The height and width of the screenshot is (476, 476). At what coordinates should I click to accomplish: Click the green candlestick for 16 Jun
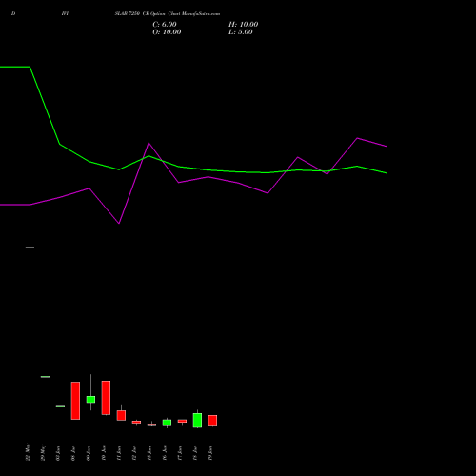pyautogui.click(x=167, y=423)
